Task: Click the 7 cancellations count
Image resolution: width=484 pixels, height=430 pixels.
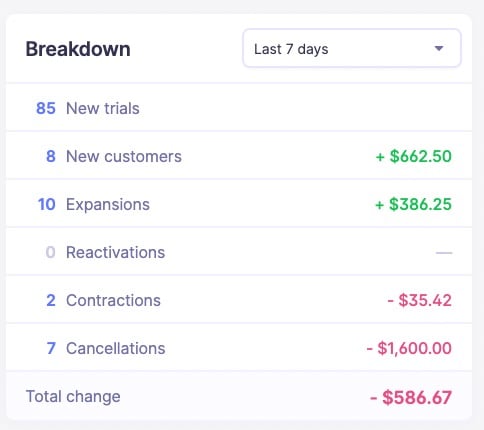Action: click(x=51, y=348)
